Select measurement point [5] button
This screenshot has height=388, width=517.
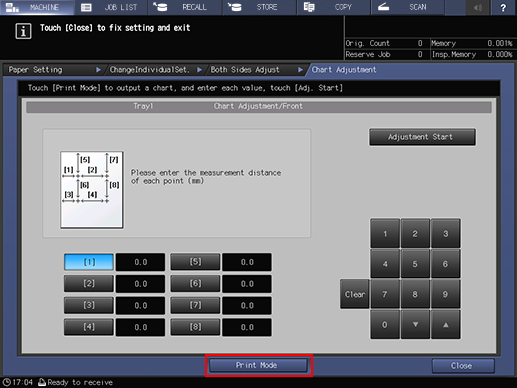[x=195, y=262]
